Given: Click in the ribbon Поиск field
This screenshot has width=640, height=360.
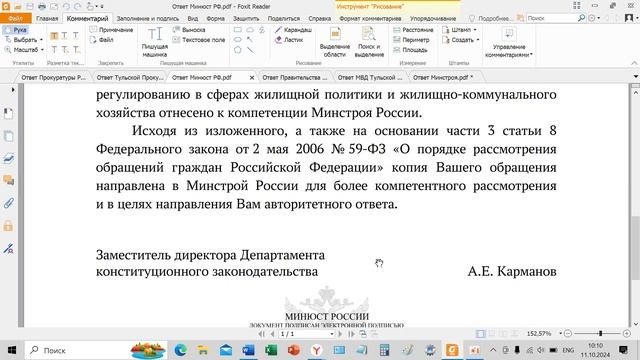Looking at the screenshot, I should (x=551, y=18).
